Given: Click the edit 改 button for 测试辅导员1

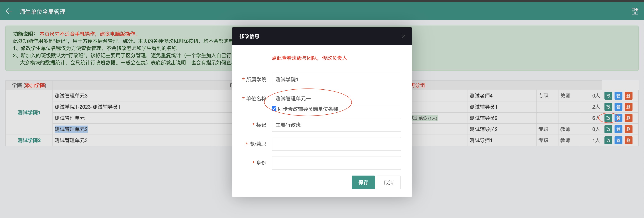Looking at the screenshot, I should [608, 107].
